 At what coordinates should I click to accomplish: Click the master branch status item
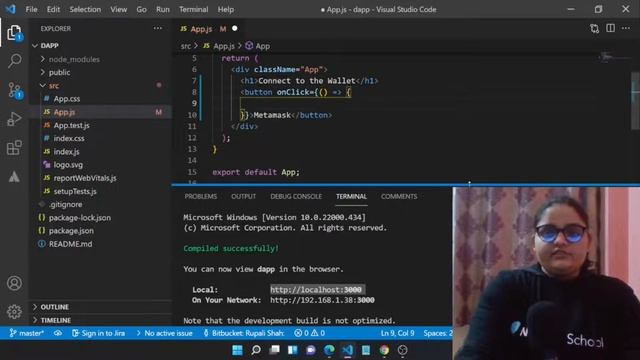coord(27,333)
